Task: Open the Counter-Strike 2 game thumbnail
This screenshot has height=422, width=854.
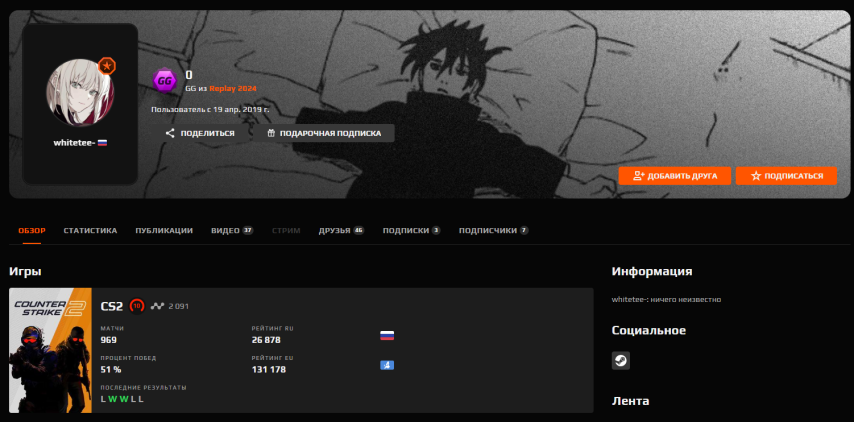Action: (50, 350)
